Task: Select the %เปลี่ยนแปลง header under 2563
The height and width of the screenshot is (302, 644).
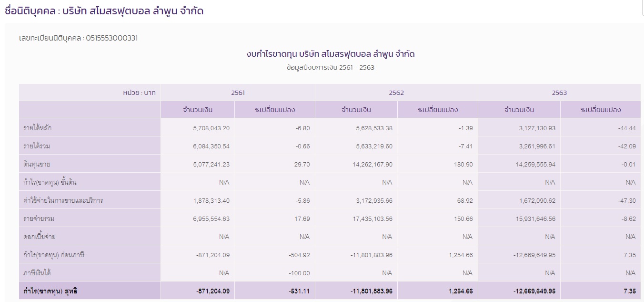Action: [x=601, y=109]
